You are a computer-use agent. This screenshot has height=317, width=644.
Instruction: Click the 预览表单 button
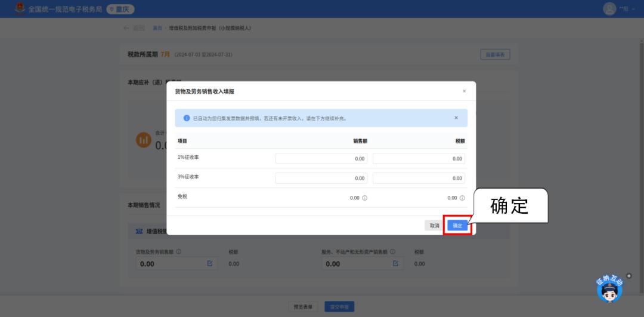click(303, 307)
